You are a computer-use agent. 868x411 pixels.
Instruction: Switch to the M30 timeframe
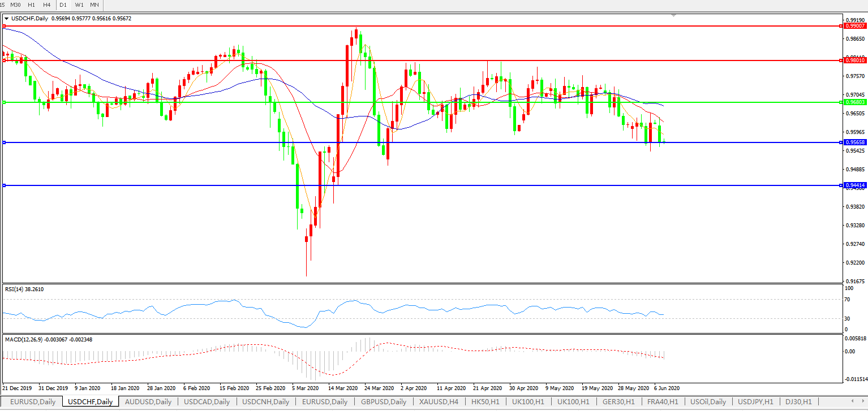pos(16,5)
